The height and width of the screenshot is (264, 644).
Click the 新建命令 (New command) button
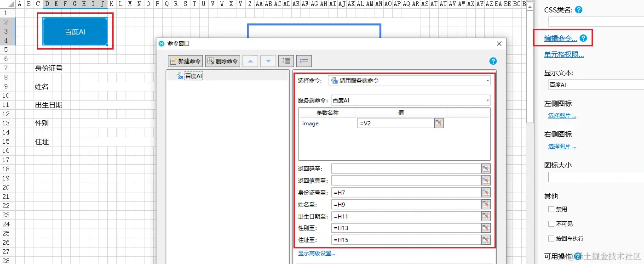click(185, 61)
